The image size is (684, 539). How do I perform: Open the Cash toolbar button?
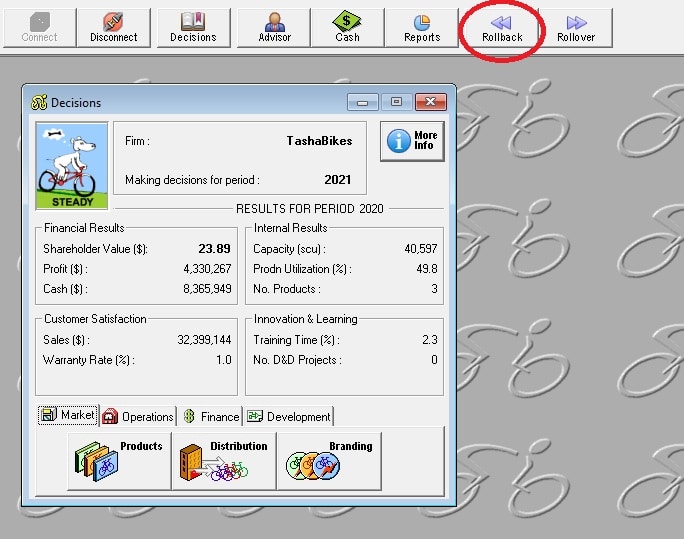pyautogui.click(x=347, y=28)
